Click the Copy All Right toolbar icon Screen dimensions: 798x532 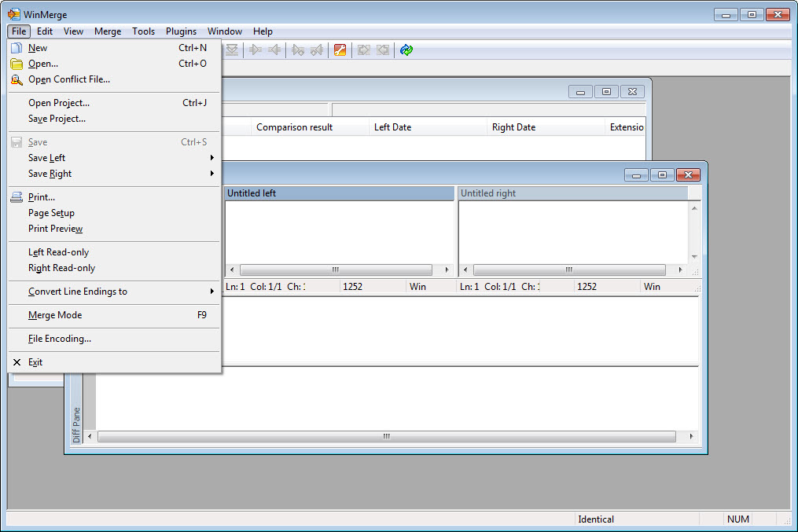[x=363, y=50]
